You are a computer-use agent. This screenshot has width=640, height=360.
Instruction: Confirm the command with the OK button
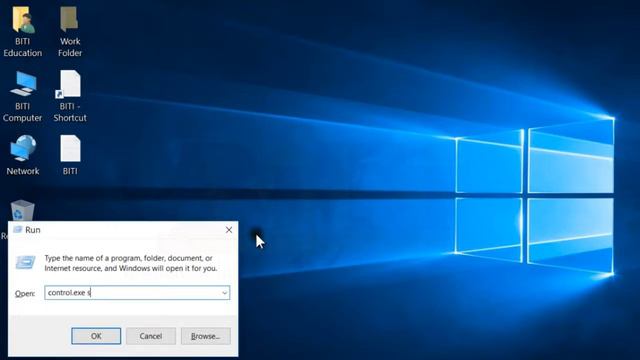[x=96, y=336]
